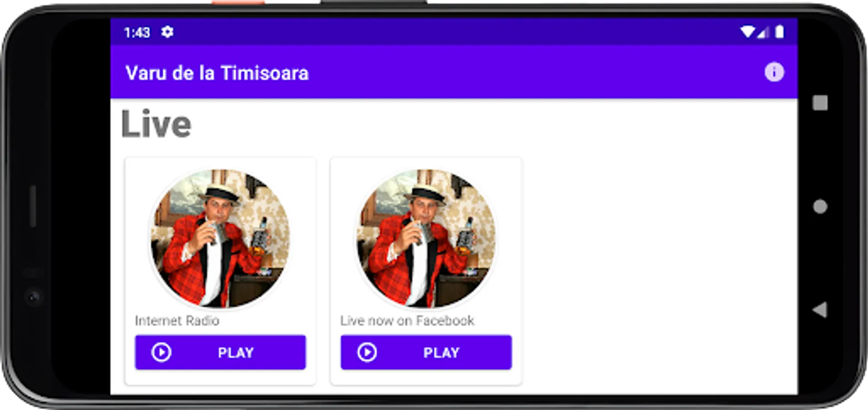The height and width of the screenshot is (410, 868).
Task: Select the Live now on Facebook picture
Action: pos(426,239)
